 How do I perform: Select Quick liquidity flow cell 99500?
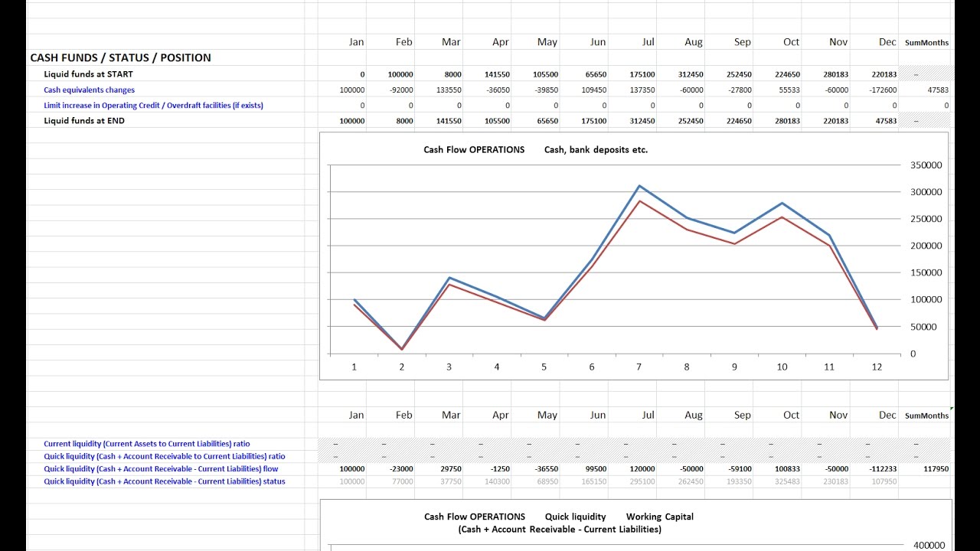595,469
